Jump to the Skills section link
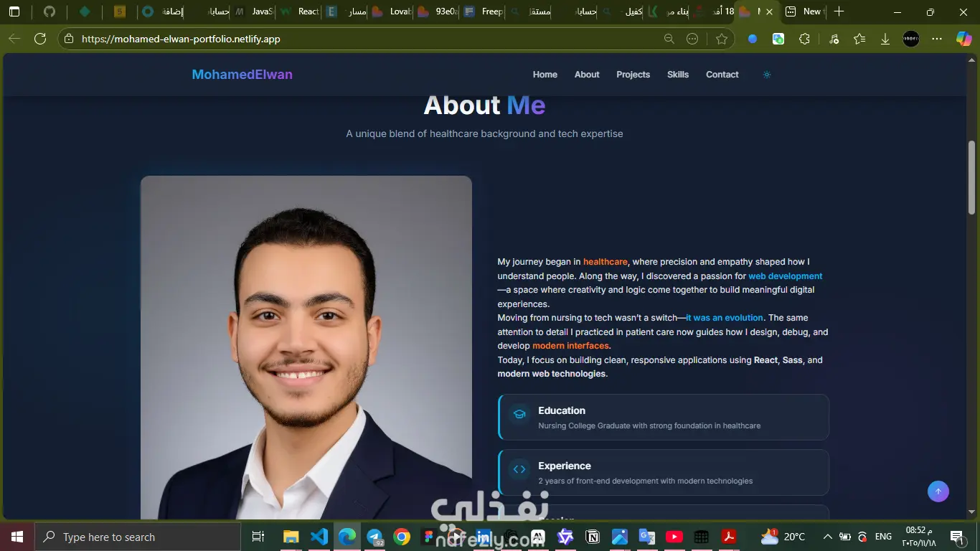Viewport: 980px width, 551px height. (678, 75)
